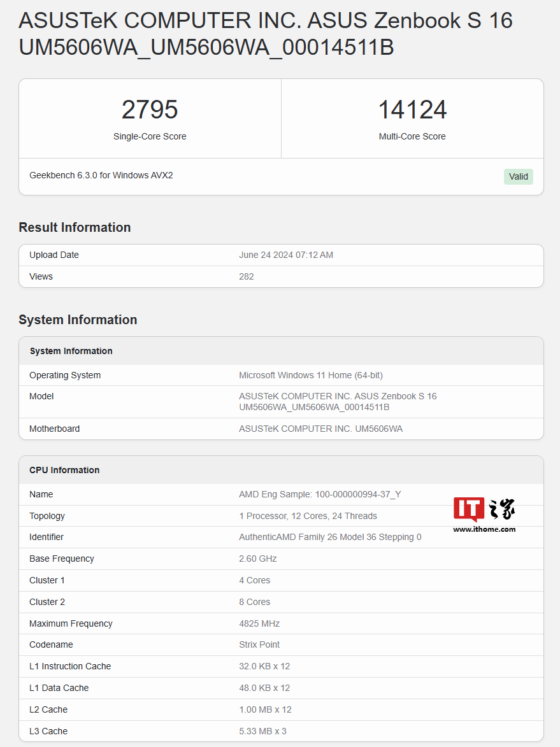Select the 48.0 KB x 12 value

[x=264, y=688]
